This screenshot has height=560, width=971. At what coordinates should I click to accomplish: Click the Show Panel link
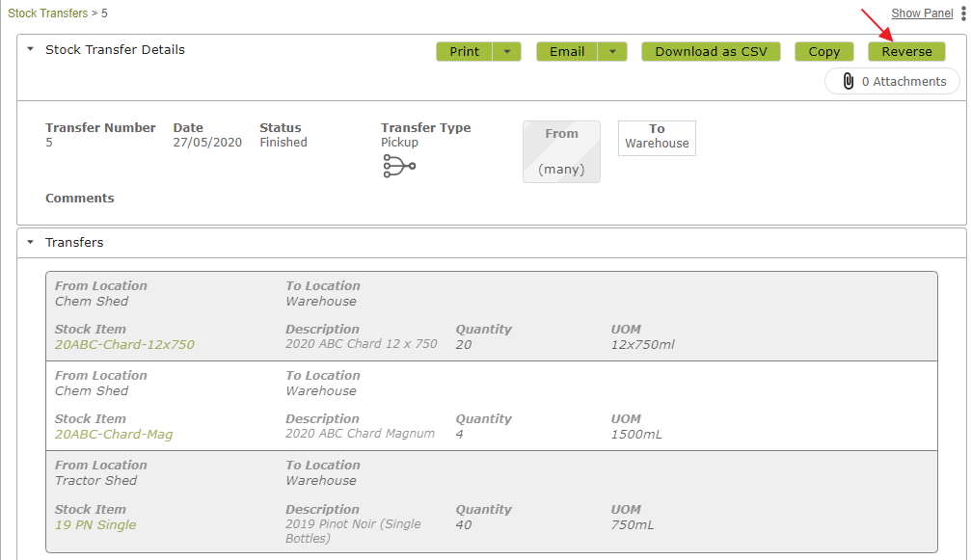click(922, 13)
